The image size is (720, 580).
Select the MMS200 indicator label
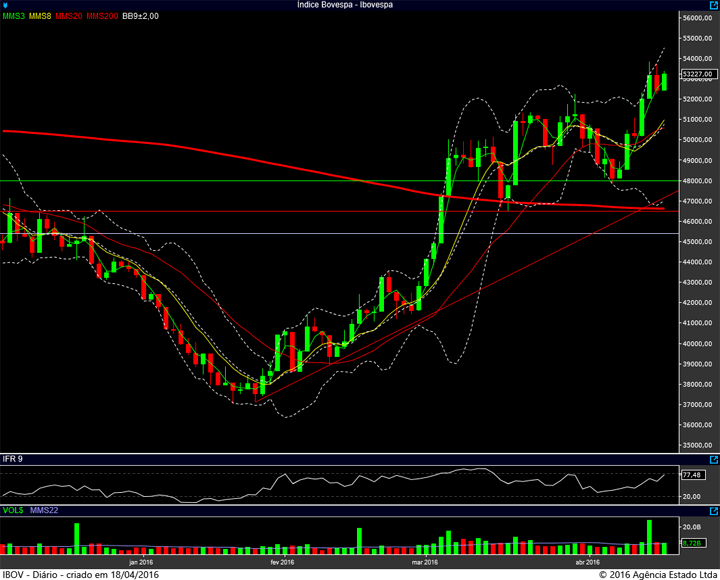pyautogui.click(x=102, y=16)
